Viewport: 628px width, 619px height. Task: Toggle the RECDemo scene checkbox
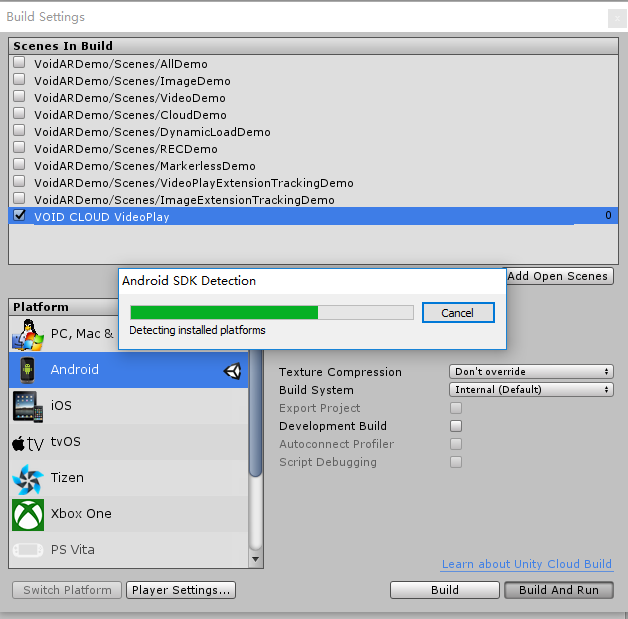19,147
